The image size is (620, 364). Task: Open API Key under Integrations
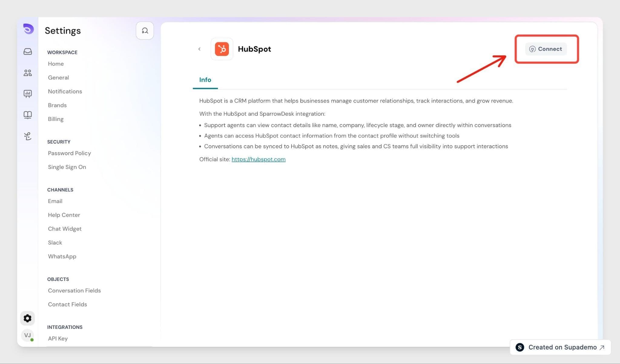(x=58, y=339)
